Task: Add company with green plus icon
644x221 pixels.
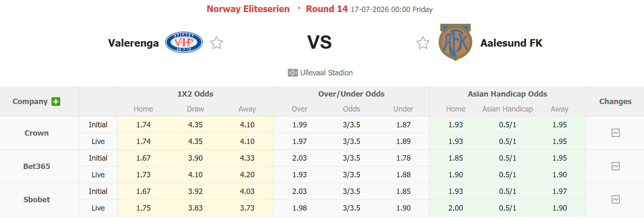Action: pyautogui.click(x=56, y=102)
